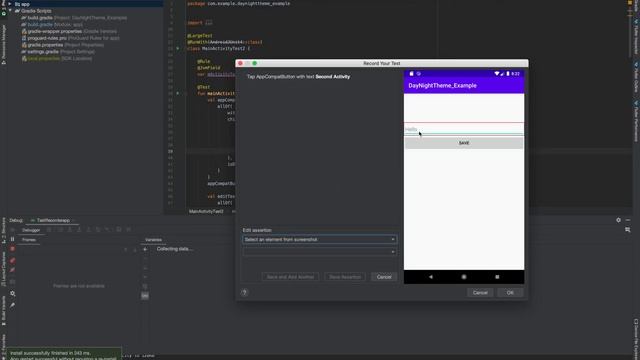Switch to the Debugger tab
The width and height of the screenshot is (640, 360).
coord(31,230)
